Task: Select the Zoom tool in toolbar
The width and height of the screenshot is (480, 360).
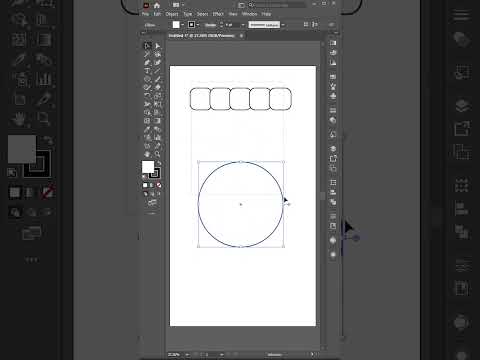Action: click(x=158, y=154)
